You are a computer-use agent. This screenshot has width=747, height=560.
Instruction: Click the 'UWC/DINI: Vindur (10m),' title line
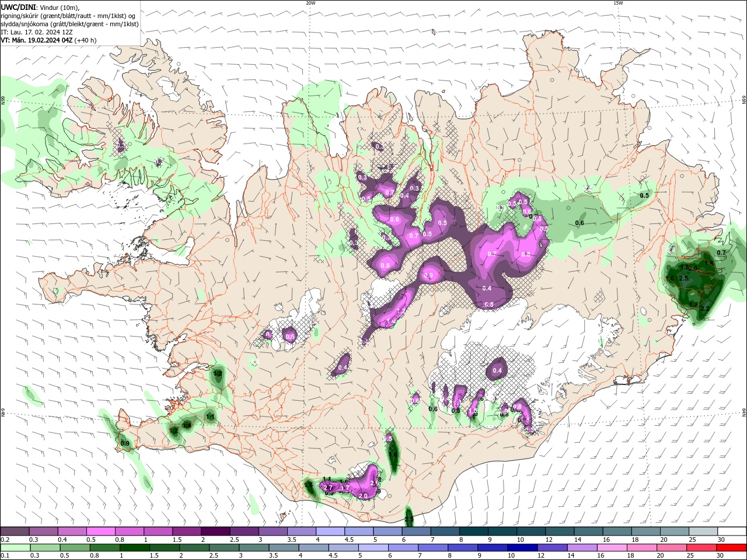click(40, 7)
